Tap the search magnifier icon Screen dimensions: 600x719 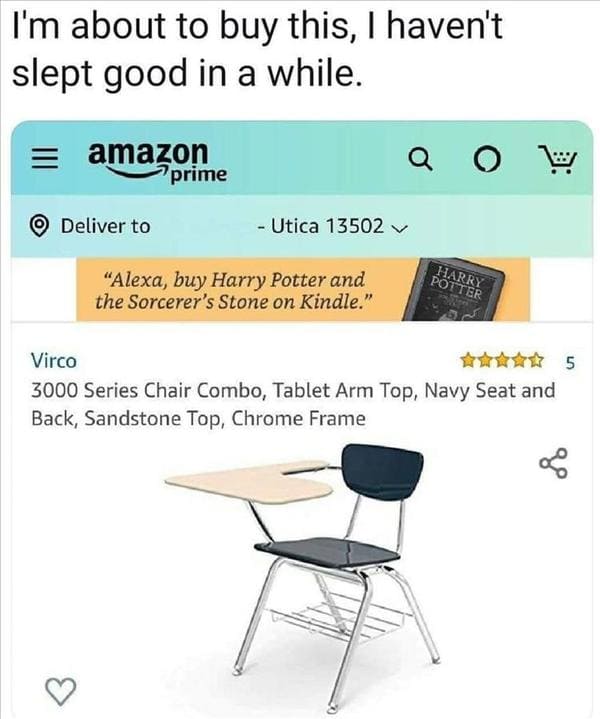(x=420, y=160)
